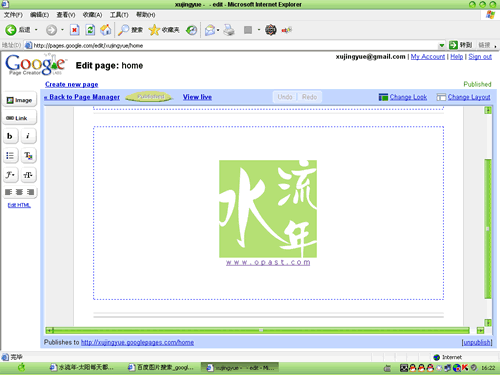Align text right

coord(30,192)
